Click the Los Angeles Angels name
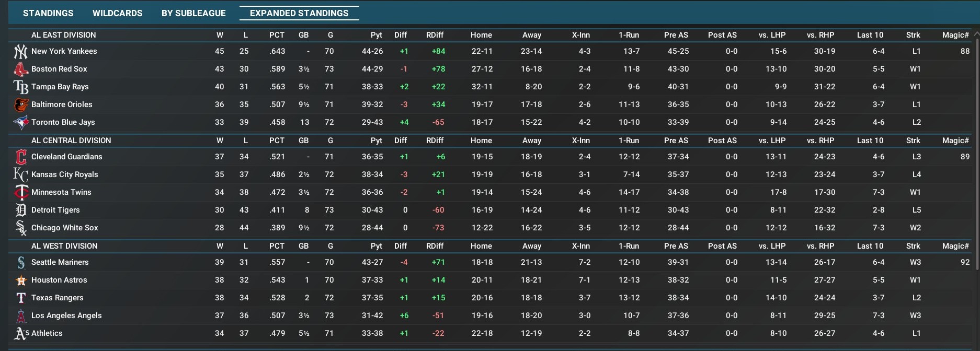980x351 pixels. coord(66,315)
